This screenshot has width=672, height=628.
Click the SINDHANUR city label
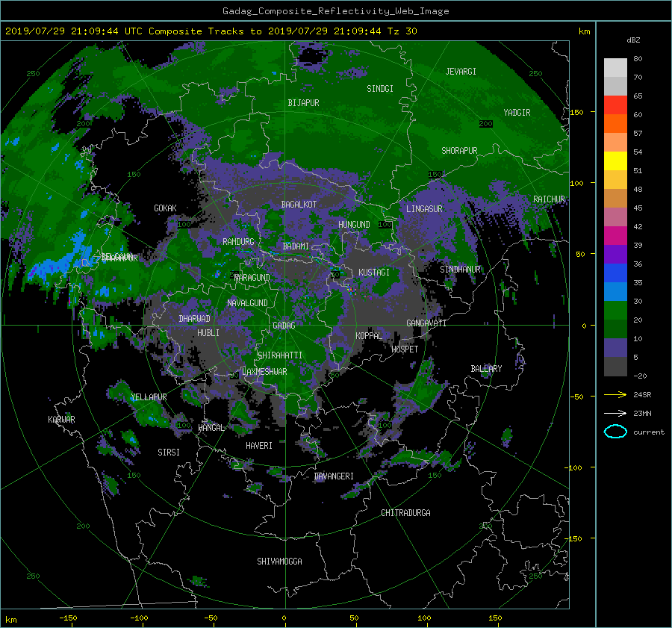(460, 270)
